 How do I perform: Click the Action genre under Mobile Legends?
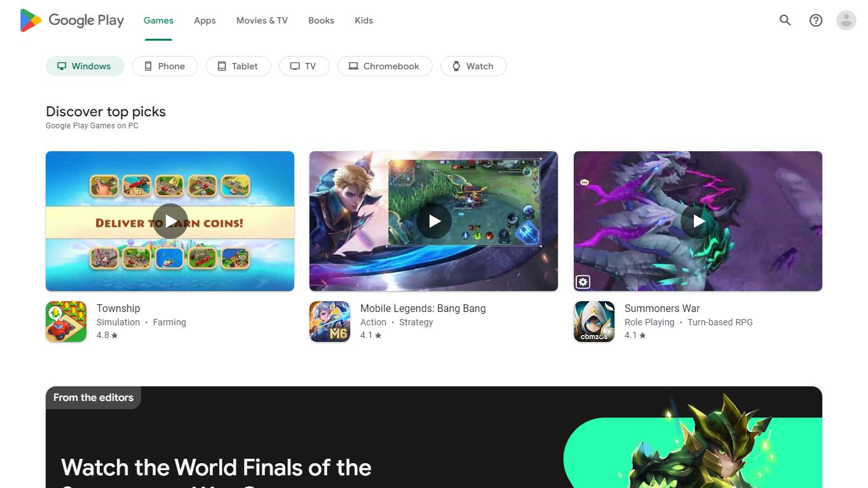pos(373,322)
